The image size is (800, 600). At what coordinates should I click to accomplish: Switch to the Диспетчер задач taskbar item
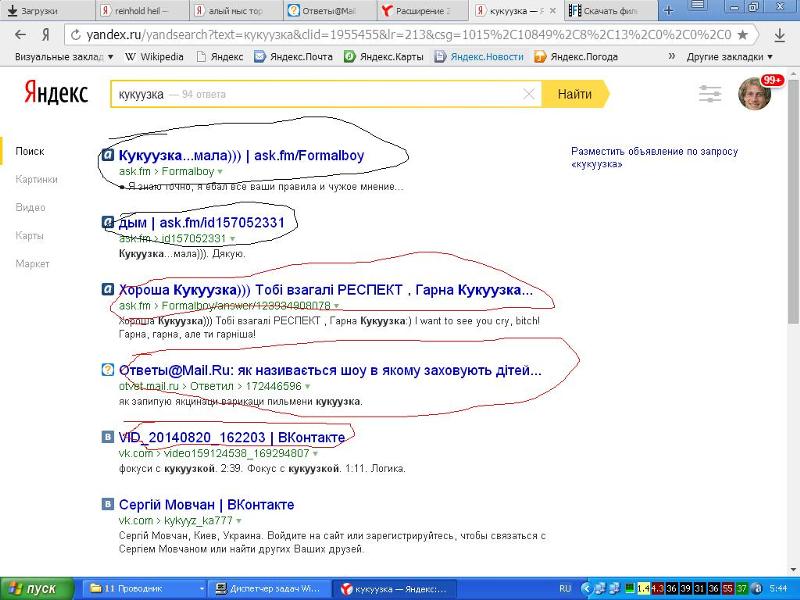270,589
